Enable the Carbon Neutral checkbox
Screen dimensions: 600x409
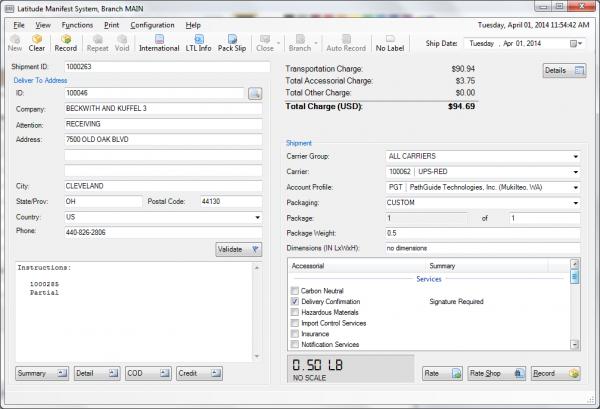tap(294, 290)
